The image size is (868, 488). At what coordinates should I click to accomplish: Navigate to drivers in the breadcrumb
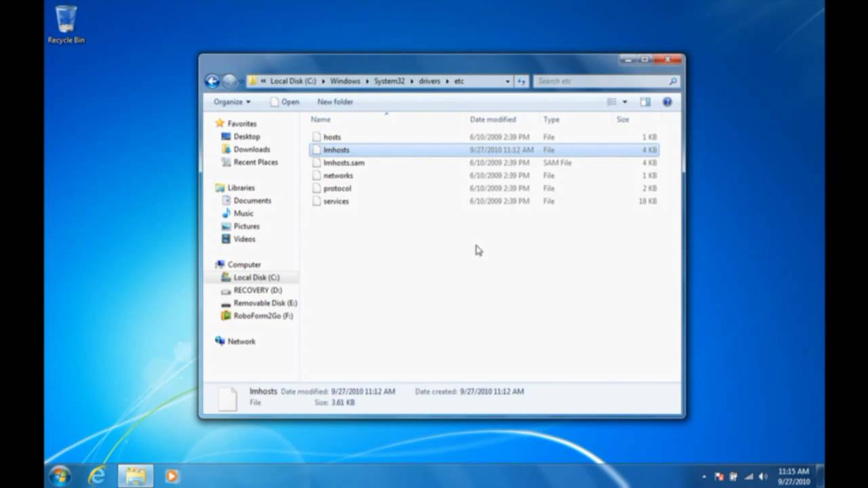tap(429, 81)
